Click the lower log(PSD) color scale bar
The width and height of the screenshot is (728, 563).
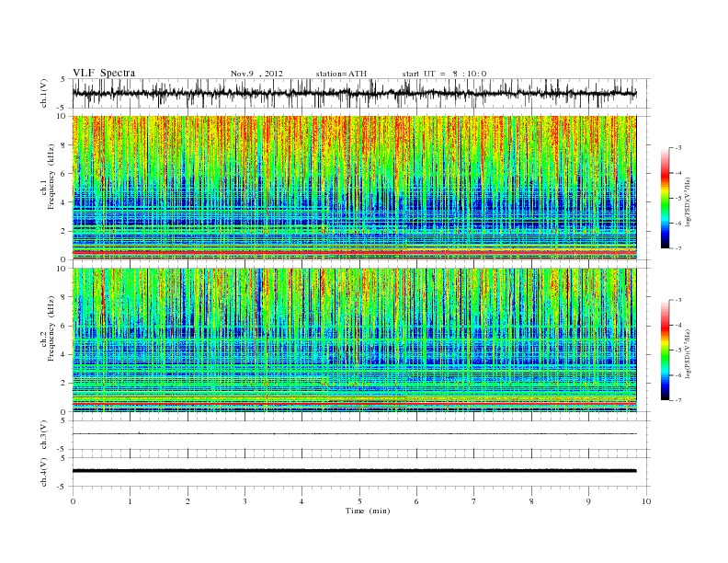coord(665,350)
